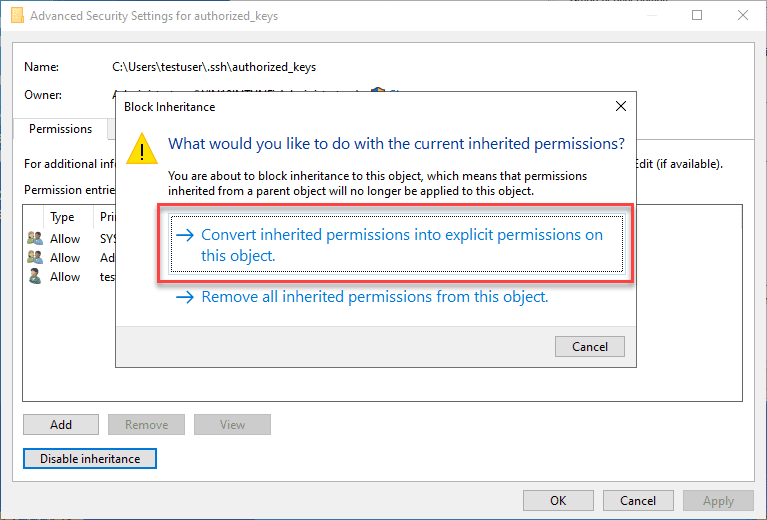Select the first permission entry's group icon

click(x=35, y=239)
